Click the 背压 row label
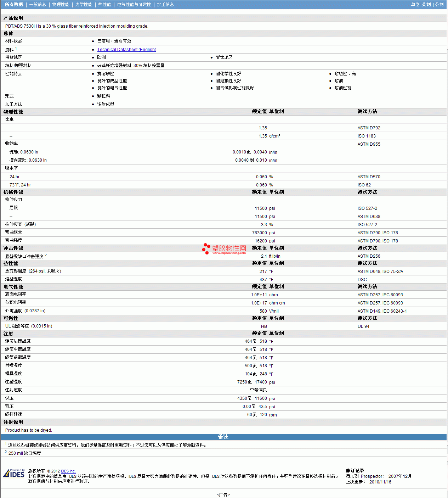Image resolution: width=448 pixels, height=498 pixels. 9,406
